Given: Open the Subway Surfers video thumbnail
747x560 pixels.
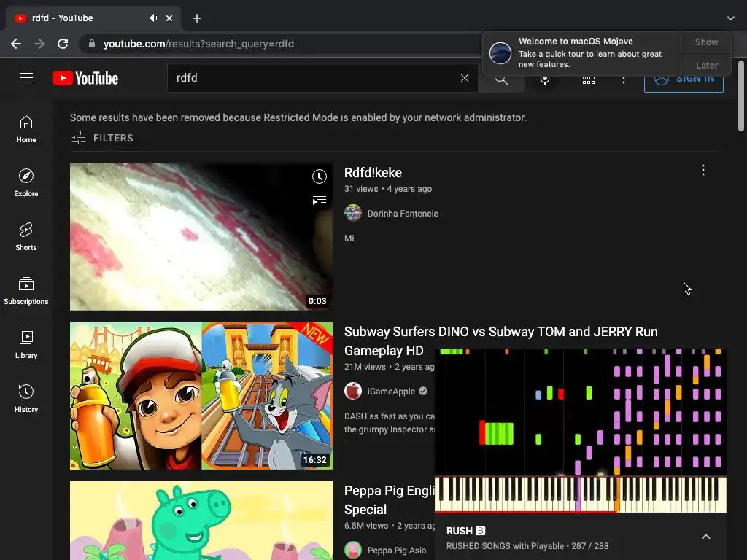Looking at the screenshot, I should pos(201,396).
